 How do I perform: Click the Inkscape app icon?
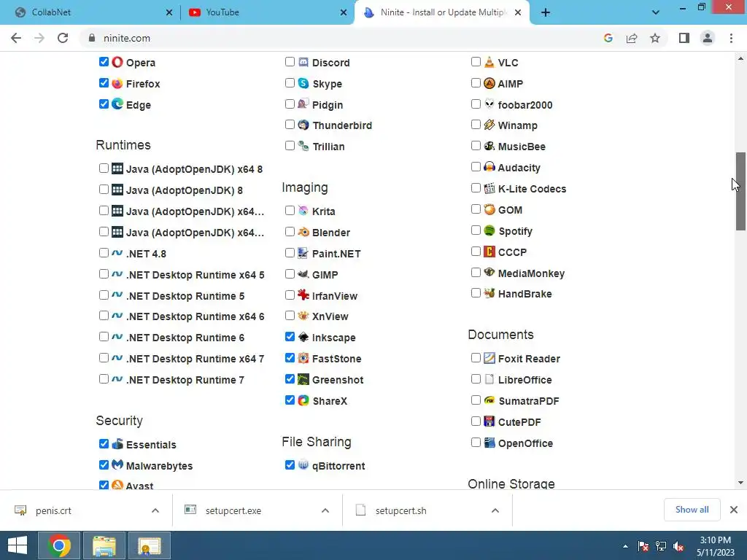click(303, 337)
